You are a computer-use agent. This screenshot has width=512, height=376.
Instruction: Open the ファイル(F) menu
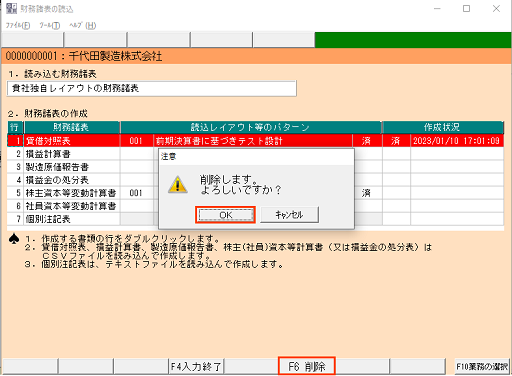pyautogui.click(x=18, y=25)
